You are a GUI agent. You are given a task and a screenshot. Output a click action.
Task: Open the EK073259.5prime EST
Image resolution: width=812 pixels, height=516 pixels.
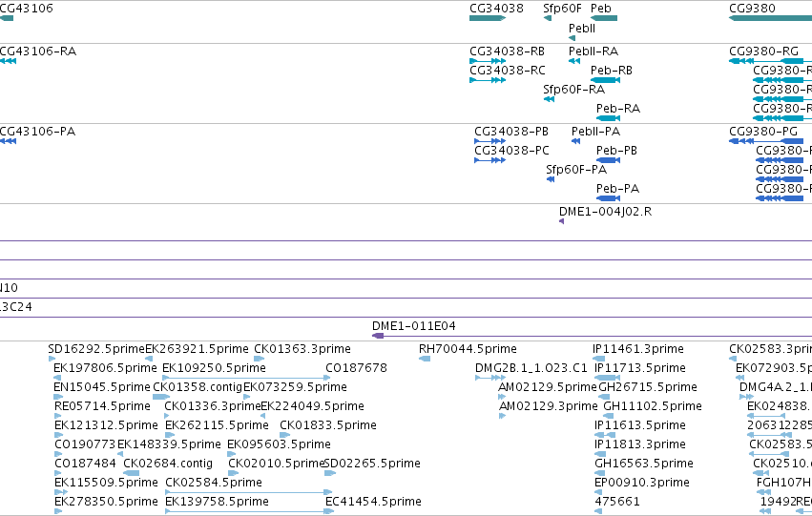click(295, 387)
